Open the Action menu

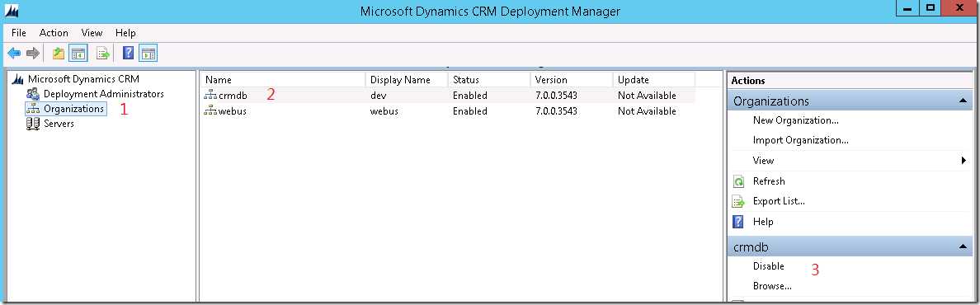[x=54, y=32]
